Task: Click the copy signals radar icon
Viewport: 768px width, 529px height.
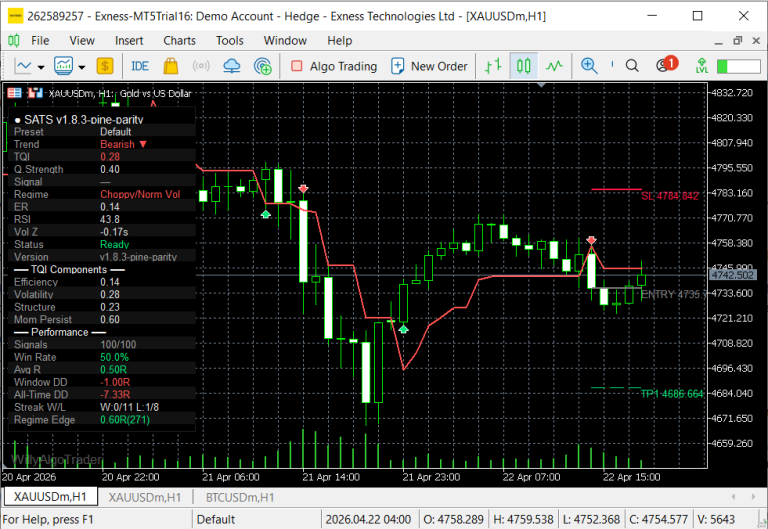Action: pyautogui.click(x=263, y=66)
